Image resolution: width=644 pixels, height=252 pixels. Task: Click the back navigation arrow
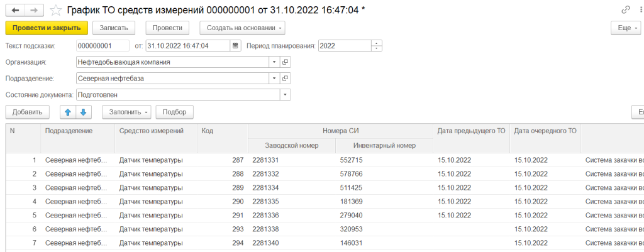15,10
